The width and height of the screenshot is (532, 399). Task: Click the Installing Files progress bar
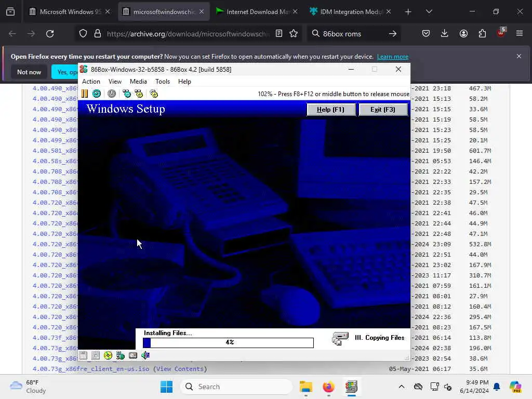coord(229,342)
